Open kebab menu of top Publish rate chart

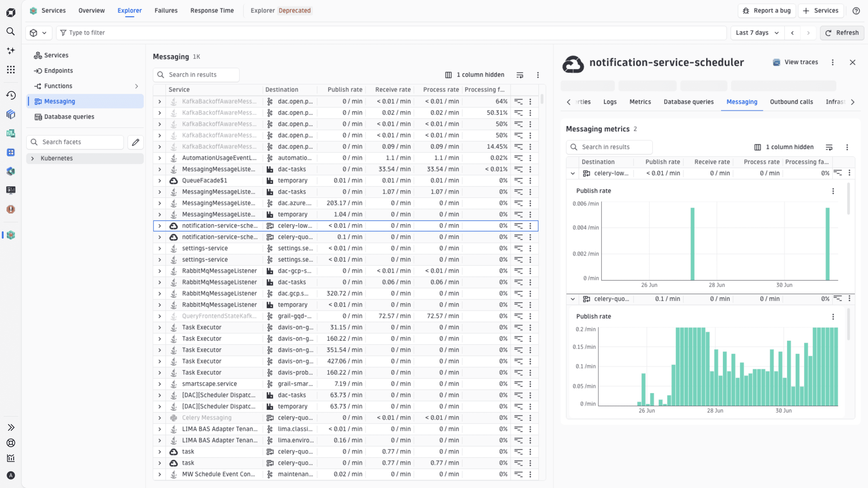pyautogui.click(x=833, y=191)
